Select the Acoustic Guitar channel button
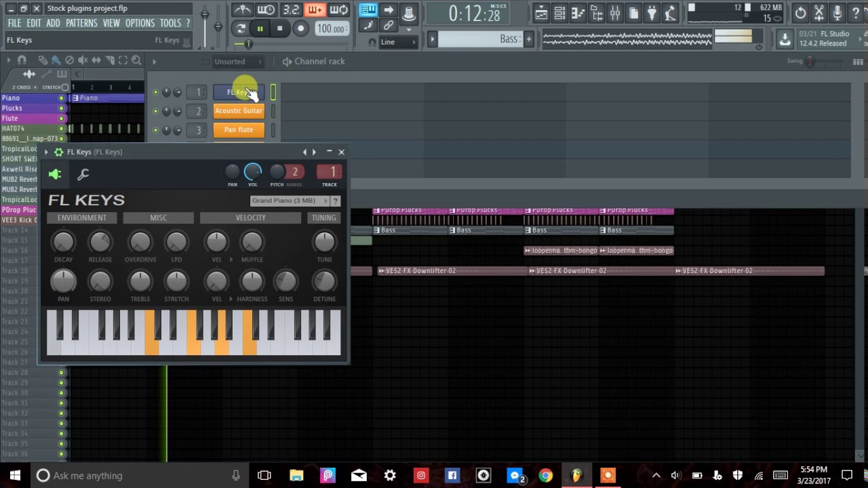The height and width of the screenshot is (488, 868). pyautogui.click(x=239, y=110)
